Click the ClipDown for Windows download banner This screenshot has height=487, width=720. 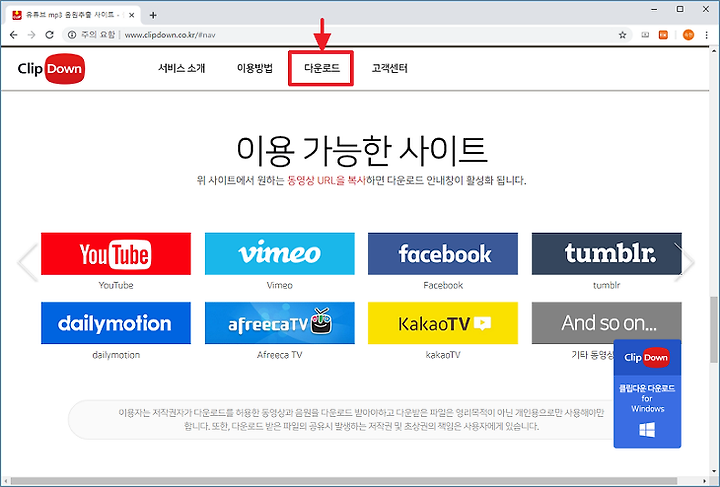pos(647,394)
